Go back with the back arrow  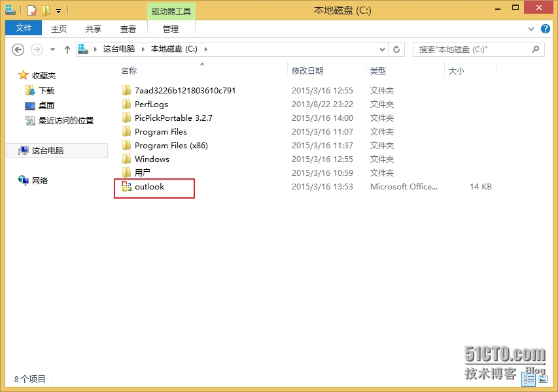point(18,50)
